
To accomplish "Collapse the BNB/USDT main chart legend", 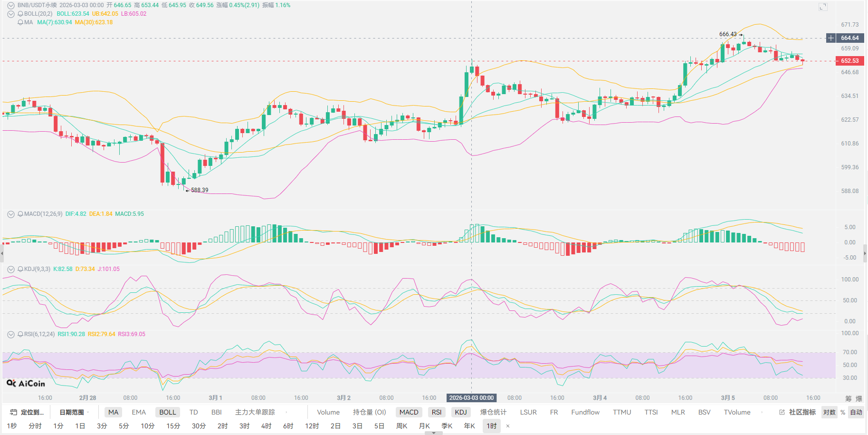I will (10, 5).
